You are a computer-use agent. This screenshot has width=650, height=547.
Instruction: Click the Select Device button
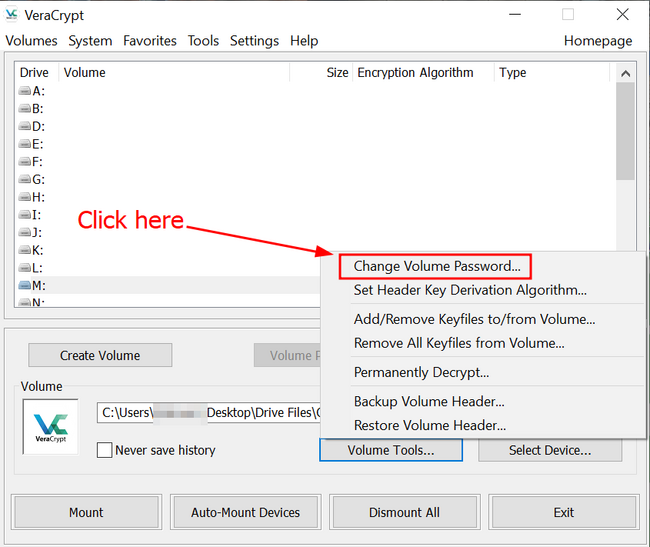550,450
